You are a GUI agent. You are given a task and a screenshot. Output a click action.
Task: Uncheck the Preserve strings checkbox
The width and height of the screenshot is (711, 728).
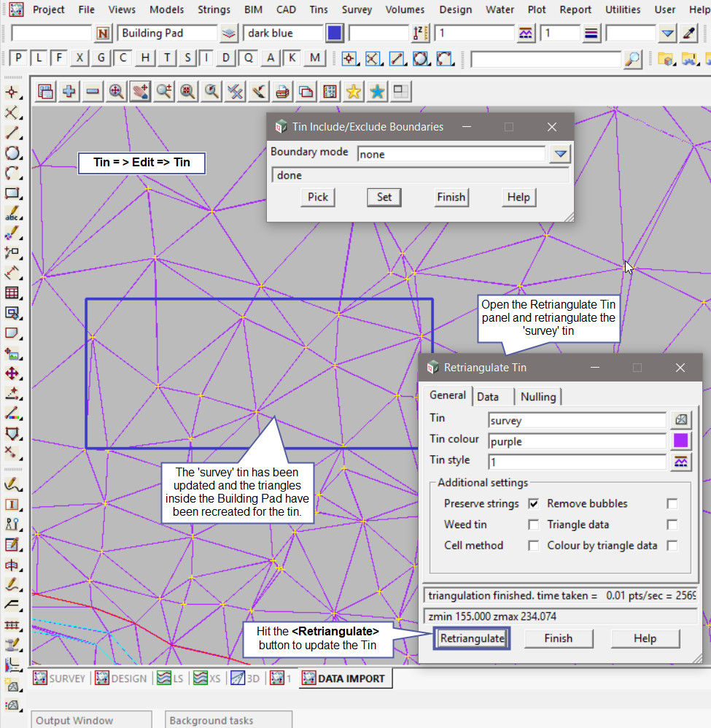point(534,504)
